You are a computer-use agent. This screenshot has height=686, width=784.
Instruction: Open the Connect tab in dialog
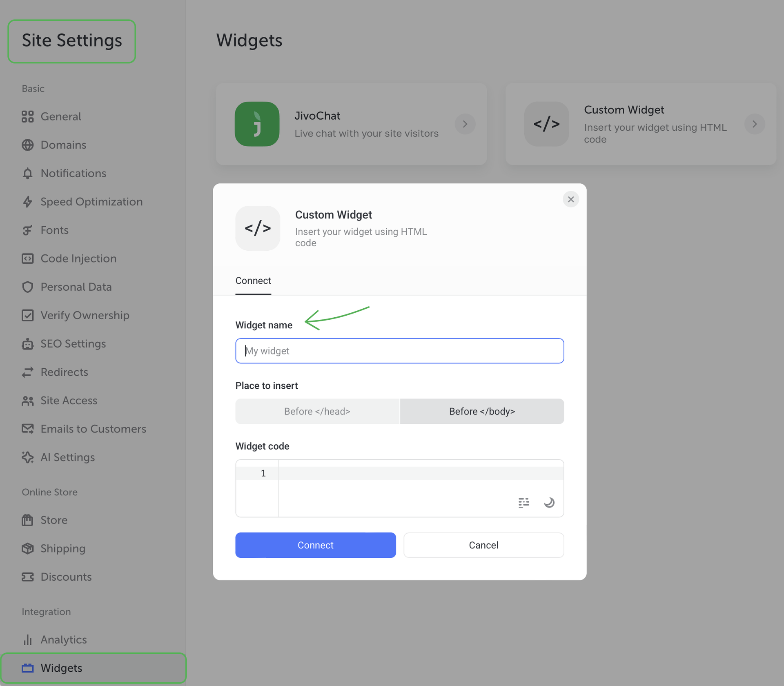pyautogui.click(x=253, y=281)
